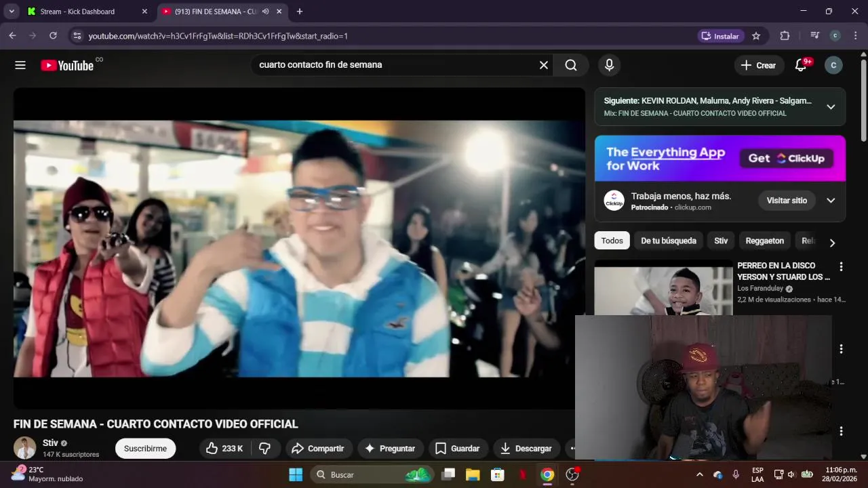The width and height of the screenshot is (868, 488).
Task: Go back in browser history
Action: (12, 36)
